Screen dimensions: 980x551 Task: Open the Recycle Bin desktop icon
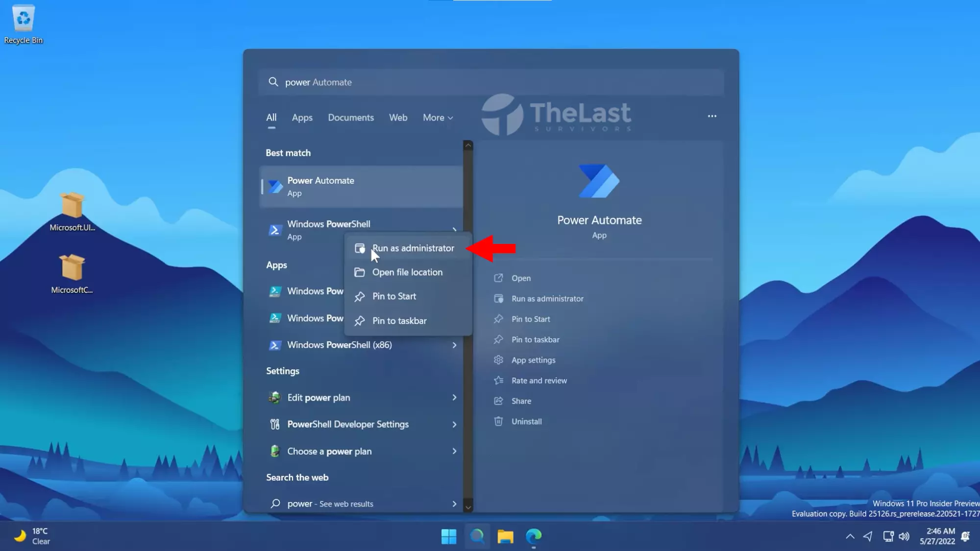click(23, 24)
